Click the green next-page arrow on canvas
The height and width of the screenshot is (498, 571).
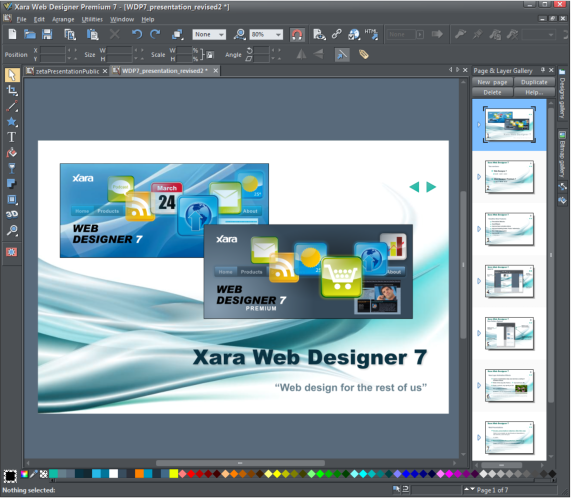[431, 187]
